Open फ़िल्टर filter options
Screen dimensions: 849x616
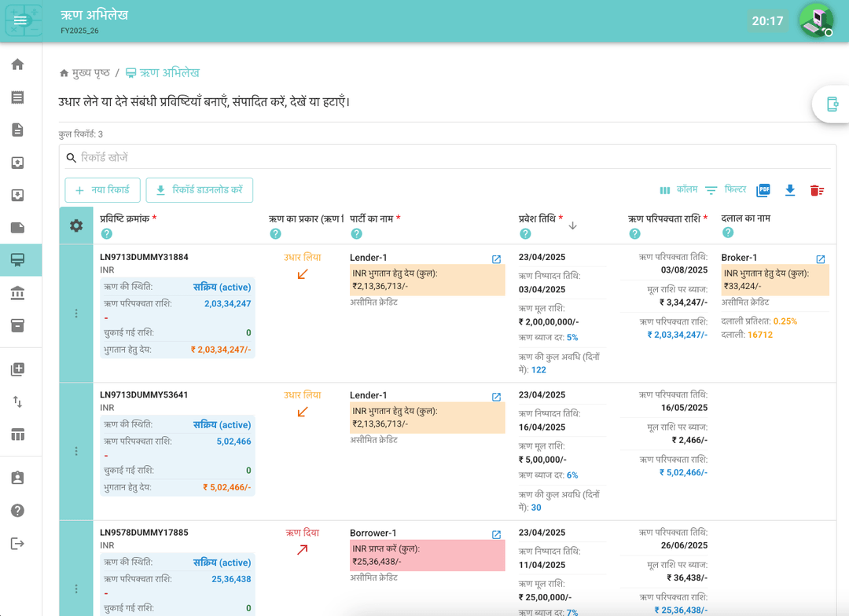[x=726, y=190]
